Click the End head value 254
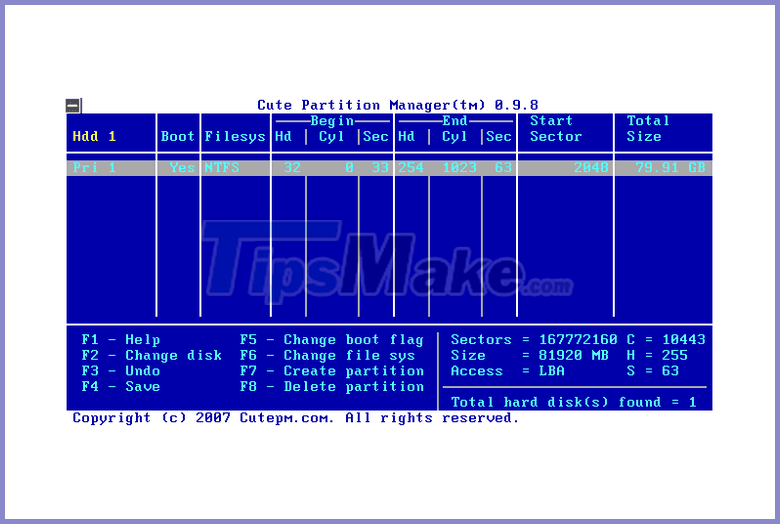The height and width of the screenshot is (524, 780). [411, 168]
